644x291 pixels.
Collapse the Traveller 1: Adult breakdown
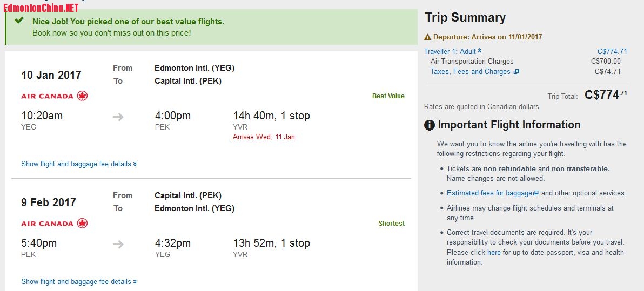(x=453, y=51)
